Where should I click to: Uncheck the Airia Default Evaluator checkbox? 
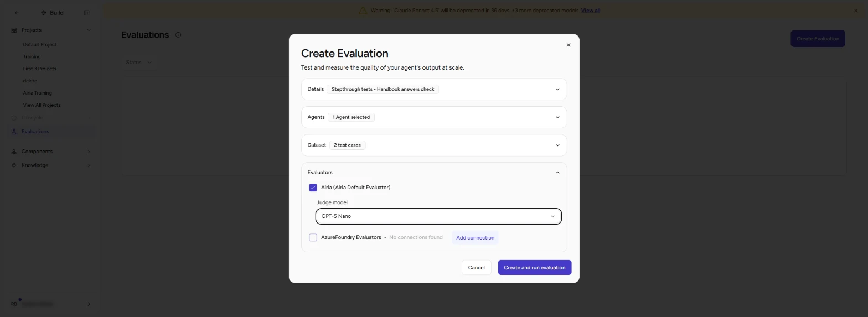coord(313,188)
